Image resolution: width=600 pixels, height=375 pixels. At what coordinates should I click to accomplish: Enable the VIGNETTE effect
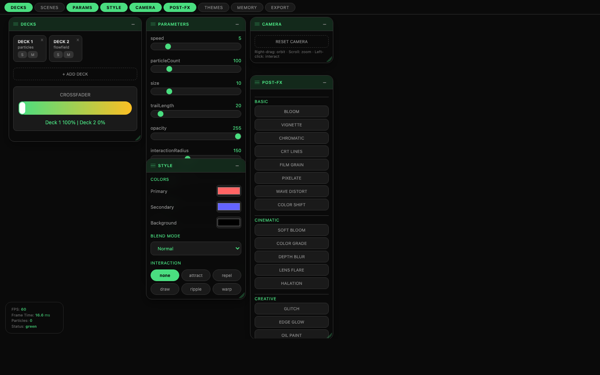pos(292,125)
